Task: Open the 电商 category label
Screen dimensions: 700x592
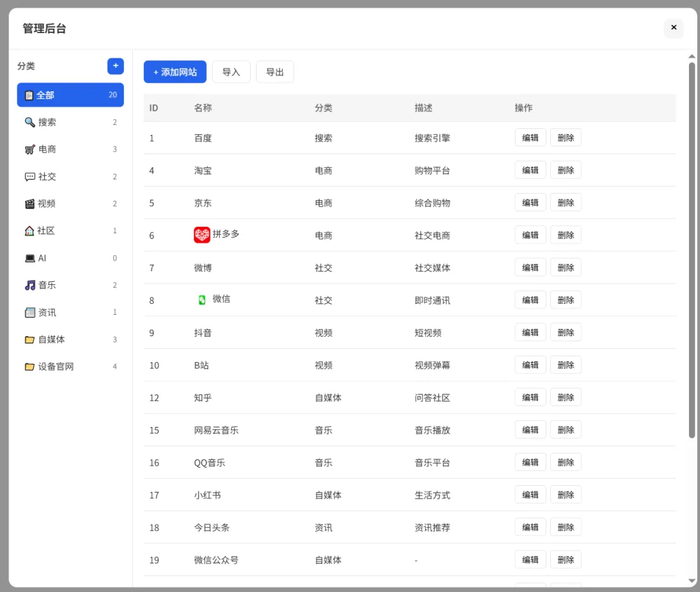Action: (x=47, y=150)
